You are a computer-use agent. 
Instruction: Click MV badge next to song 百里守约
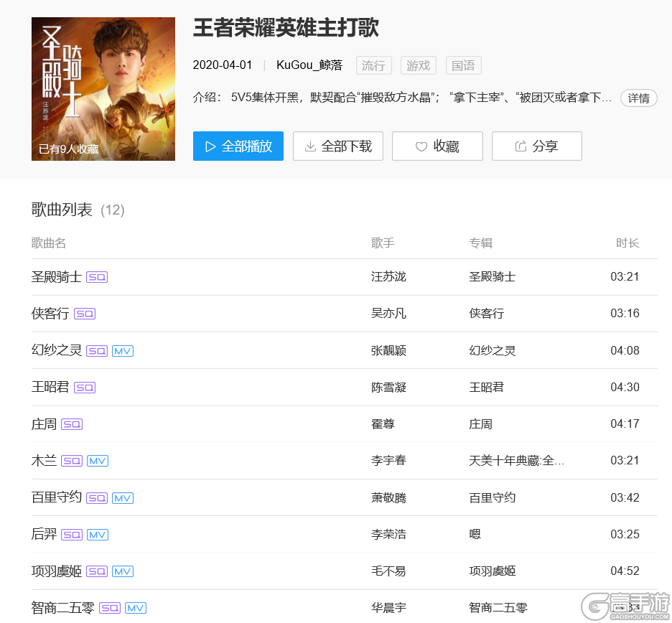pyautogui.click(x=123, y=498)
